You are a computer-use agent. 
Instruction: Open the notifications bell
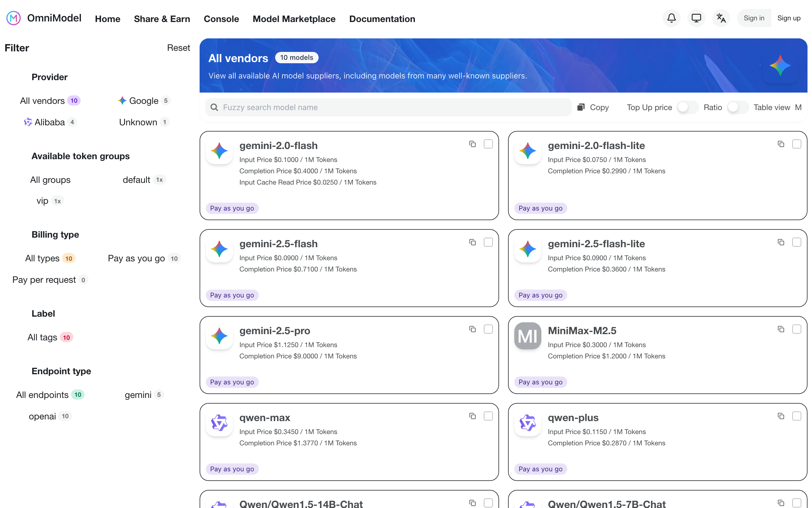pos(671,18)
